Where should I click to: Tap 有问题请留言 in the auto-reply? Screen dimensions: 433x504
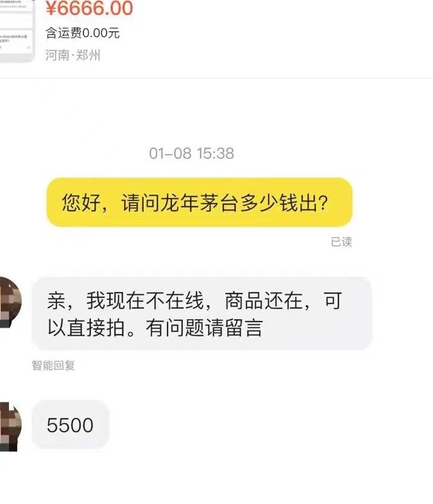coord(204,328)
